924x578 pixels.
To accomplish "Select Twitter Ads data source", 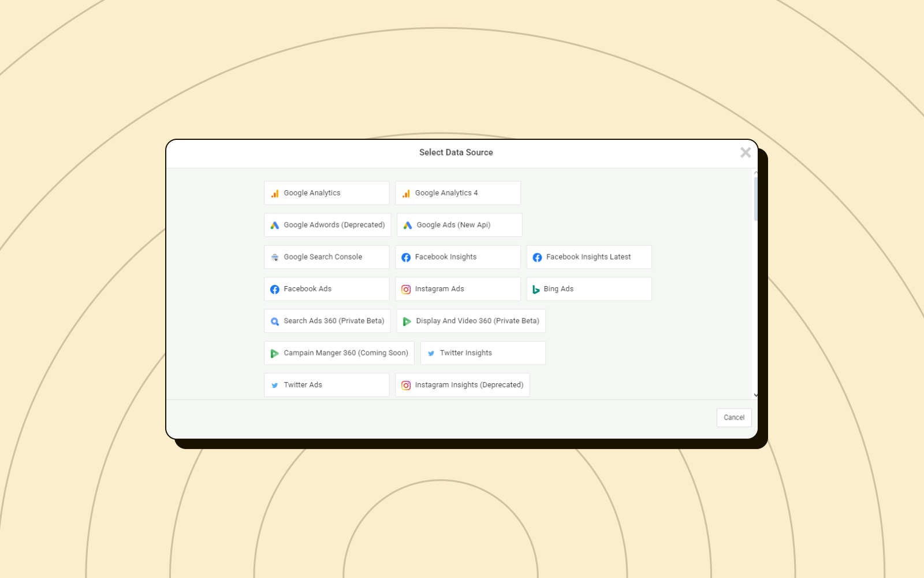I will pos(327,385).
